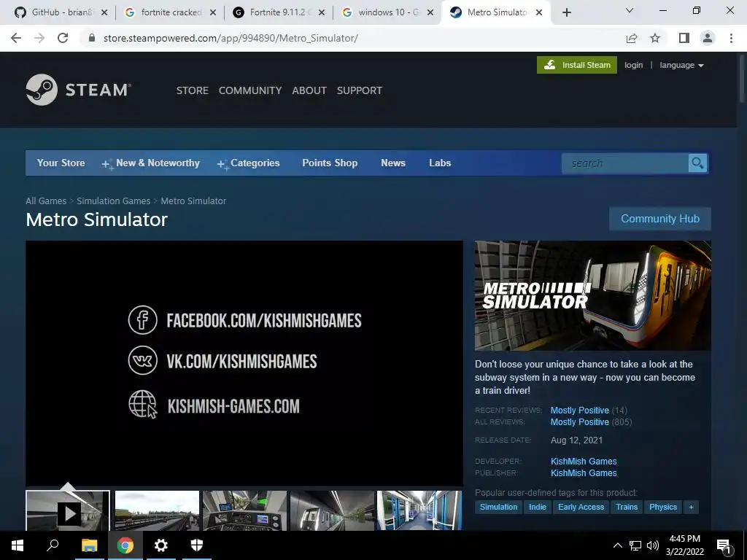Open the notification center icon
747x560 pixels.
pyautogui.click(x=724, y=545)
